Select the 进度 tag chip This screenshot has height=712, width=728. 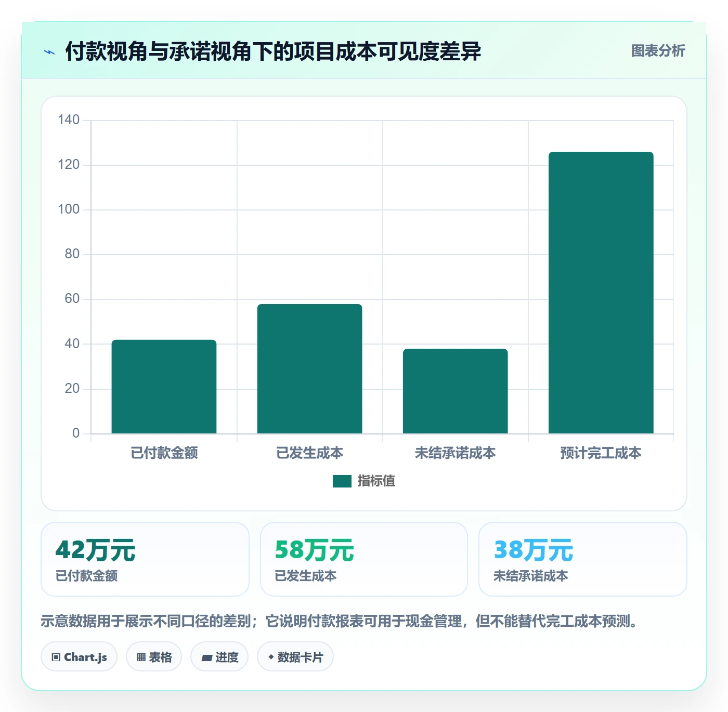tap(219, 657)
